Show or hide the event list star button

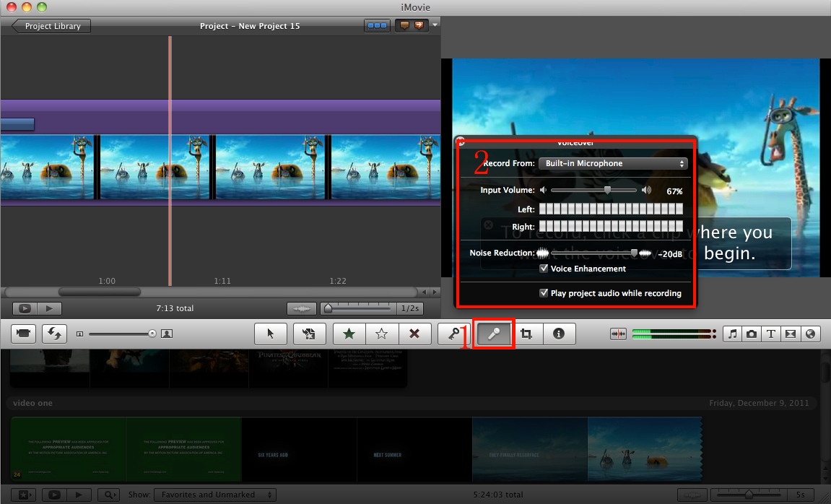(23, 495)
